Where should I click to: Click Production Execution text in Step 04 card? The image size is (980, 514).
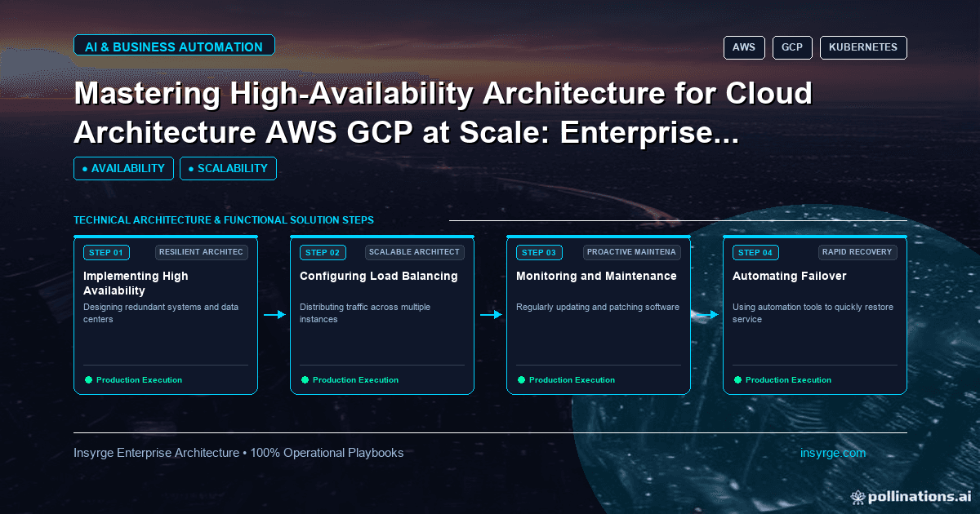[788, 380]
